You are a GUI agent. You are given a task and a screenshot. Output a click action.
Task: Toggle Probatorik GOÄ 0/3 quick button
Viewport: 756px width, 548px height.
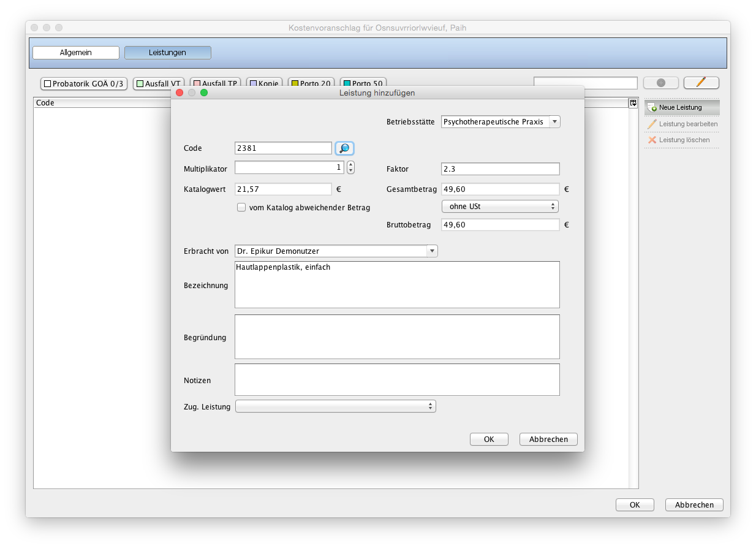[84, 84]
